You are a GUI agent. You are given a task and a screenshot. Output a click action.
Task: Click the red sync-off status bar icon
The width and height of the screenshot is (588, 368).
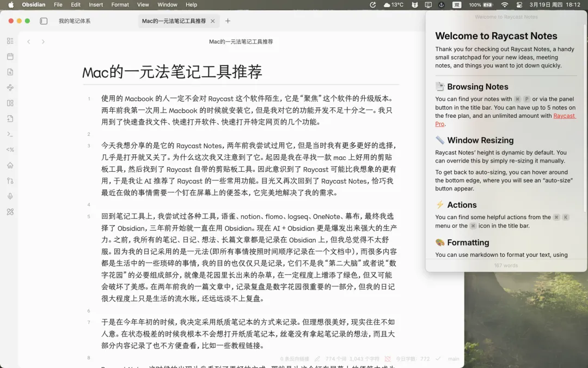pos(388,359)
